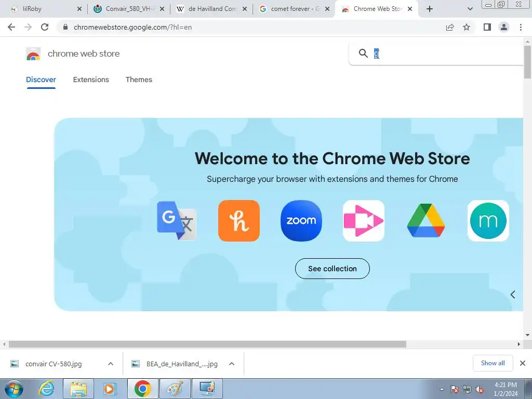Expand the tab search dropdown arrow
This screenshot has height=399, width=532.
[470, 9]
